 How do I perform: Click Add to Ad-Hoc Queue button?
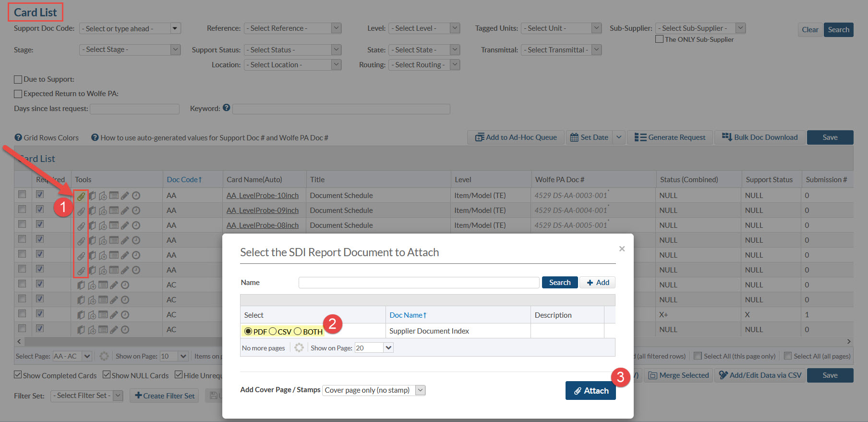(x=516, y=137)
